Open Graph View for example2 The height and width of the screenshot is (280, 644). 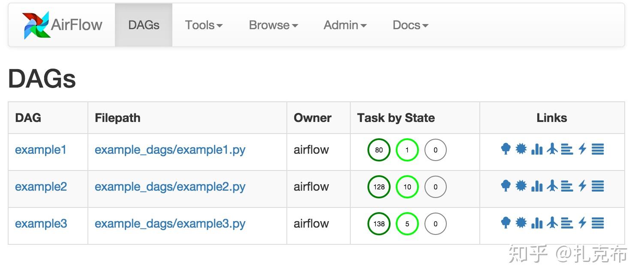click(521, 186)
